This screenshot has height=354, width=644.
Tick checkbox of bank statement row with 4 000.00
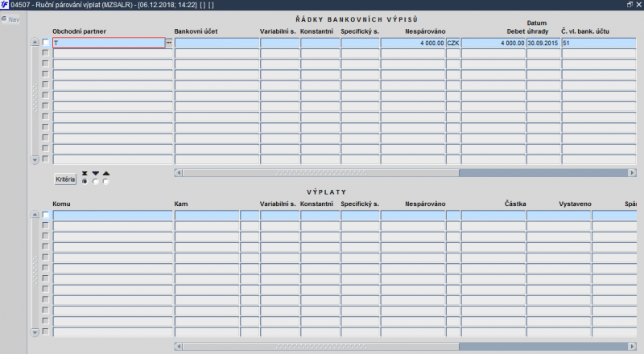pos(46,43)
